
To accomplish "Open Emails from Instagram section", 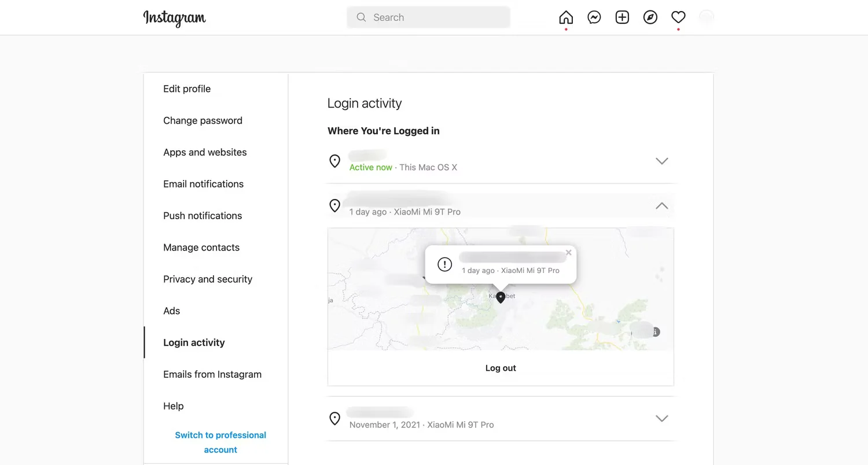I will tap(212, 375).
